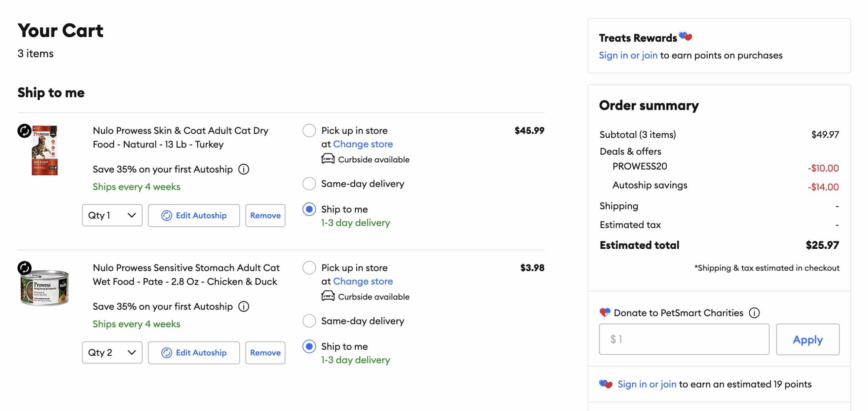Open Autoship info icon for Turkey dry food
Viewport: 868px width, 411px height.
pyautogui.click(x=243, y=169)
